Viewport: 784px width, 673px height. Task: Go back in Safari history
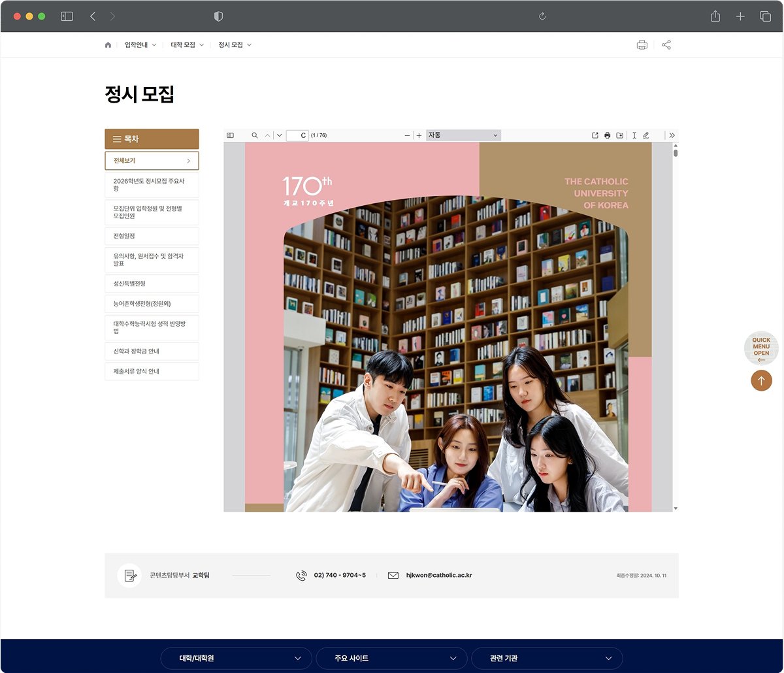[93, 16]
